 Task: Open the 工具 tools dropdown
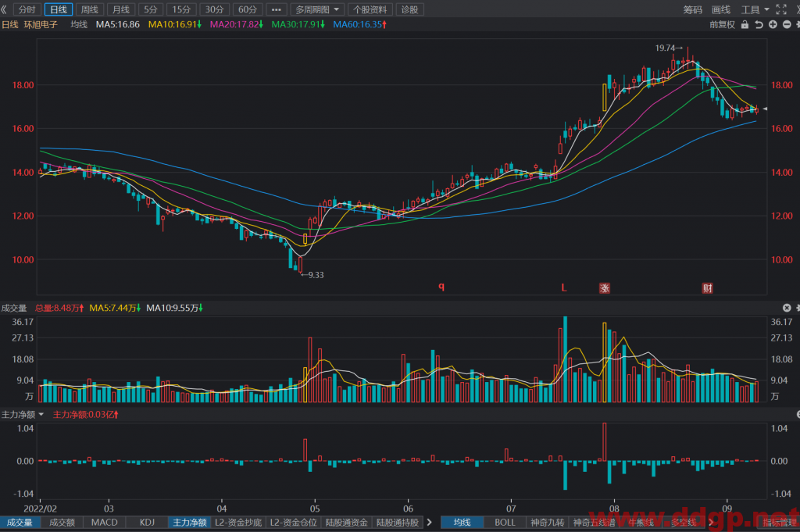pos(755,9)
